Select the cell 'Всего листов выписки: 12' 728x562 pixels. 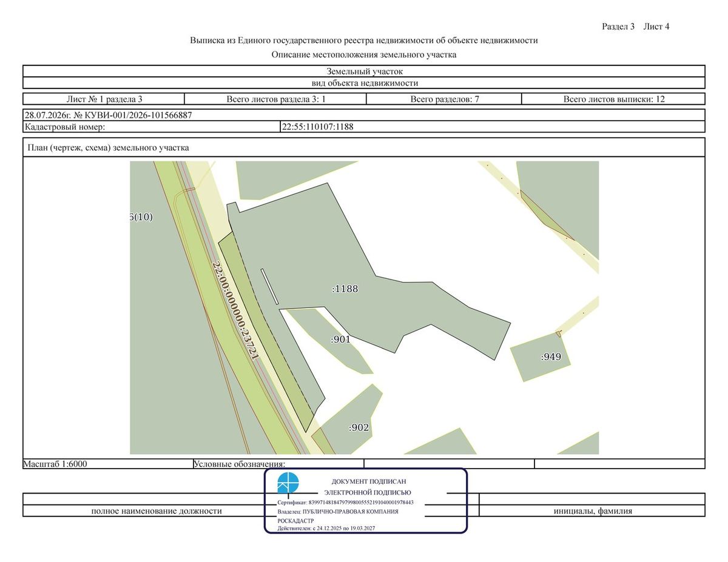pyautogui.click(x=613, y=99)
